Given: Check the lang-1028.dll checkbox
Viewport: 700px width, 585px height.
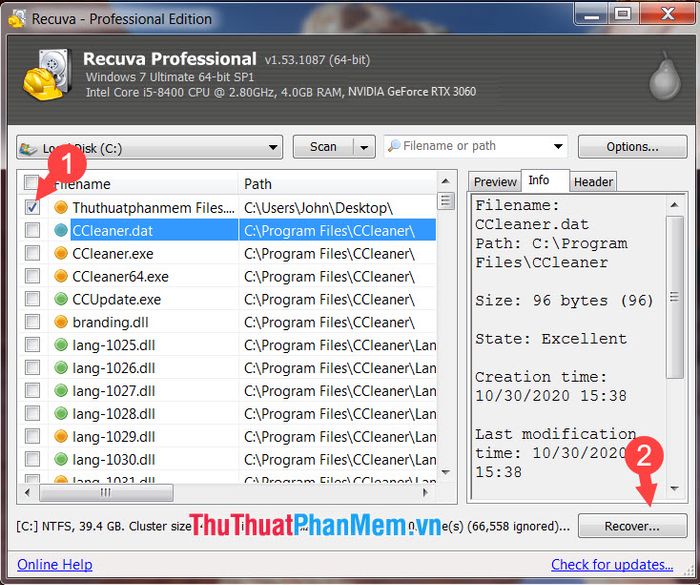Looking at the screenshot, I should click(x=32, y=414).
